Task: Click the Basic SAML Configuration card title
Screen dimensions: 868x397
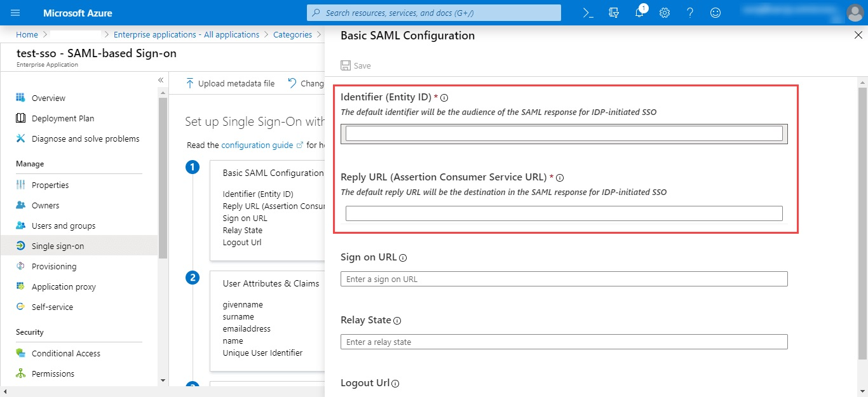Action: click(x=273, y=173)
